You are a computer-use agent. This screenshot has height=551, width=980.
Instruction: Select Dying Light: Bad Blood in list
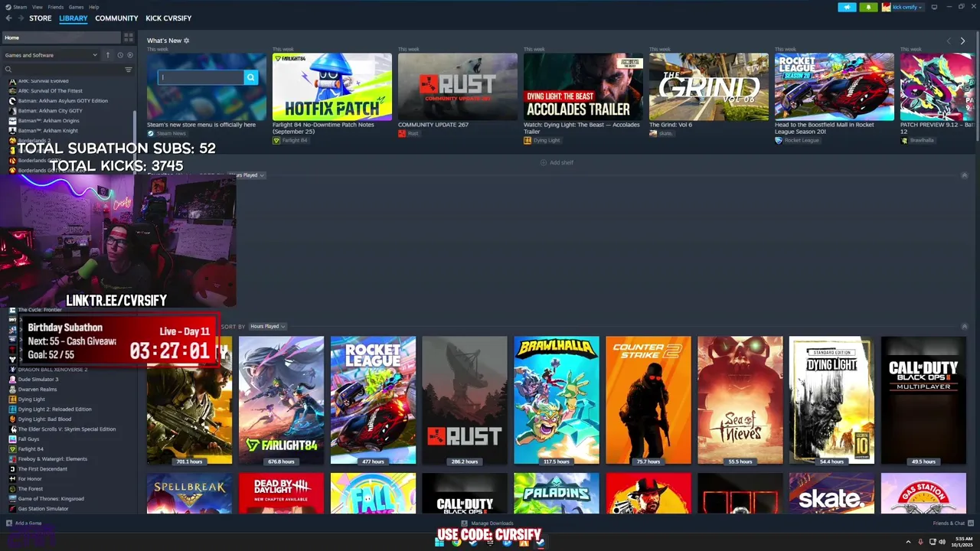coord(44,419)
